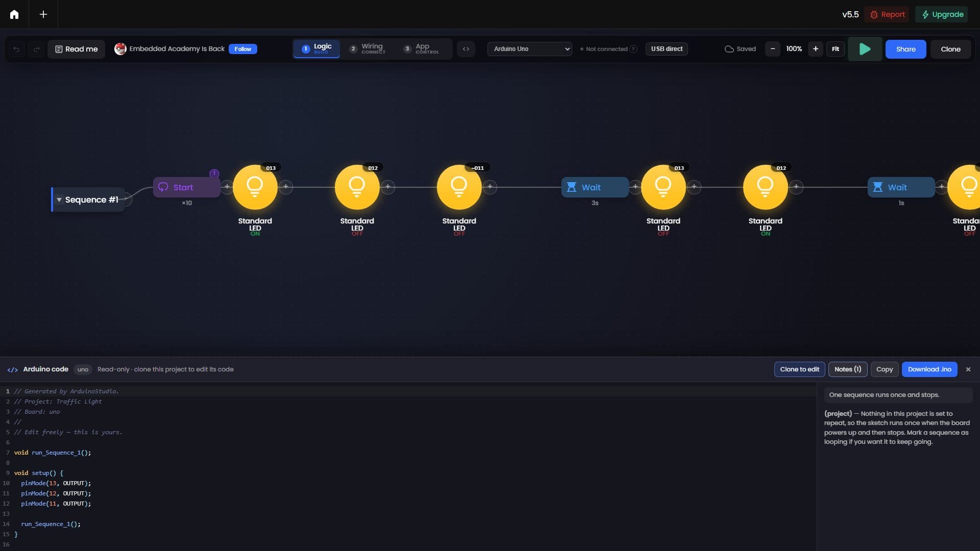Click the plus after the D11 LED
The height and width of the screenshot is (551, 980).
[490, 187]
